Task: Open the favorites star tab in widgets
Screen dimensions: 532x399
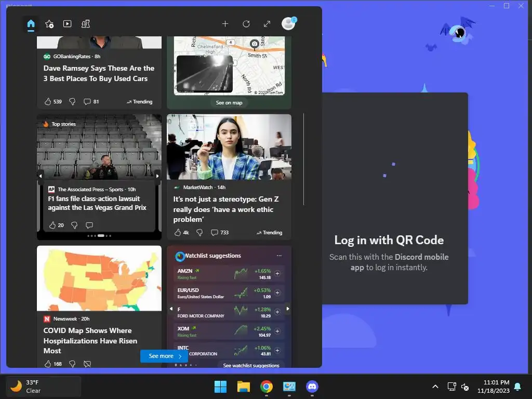Action: [x=49, y=24]
